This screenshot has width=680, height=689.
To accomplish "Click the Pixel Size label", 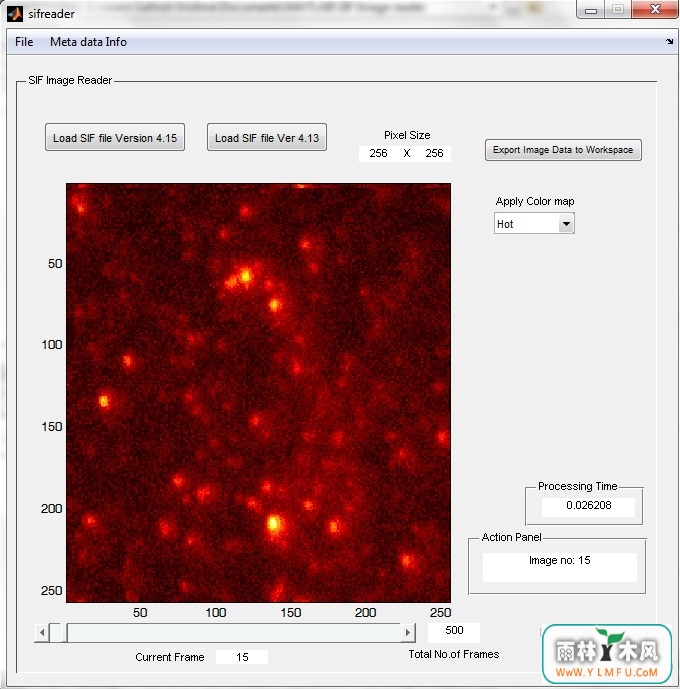I will (x=407, y=135).
